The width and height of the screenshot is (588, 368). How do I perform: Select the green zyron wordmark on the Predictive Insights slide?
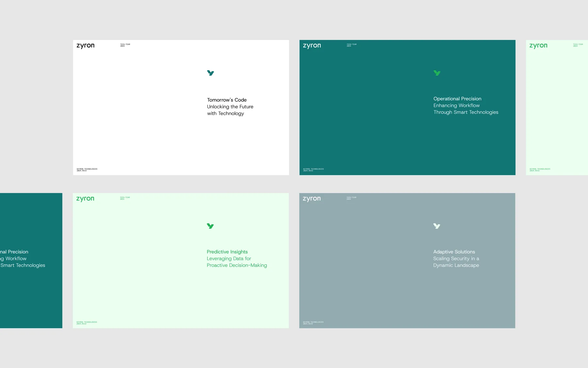85,199
